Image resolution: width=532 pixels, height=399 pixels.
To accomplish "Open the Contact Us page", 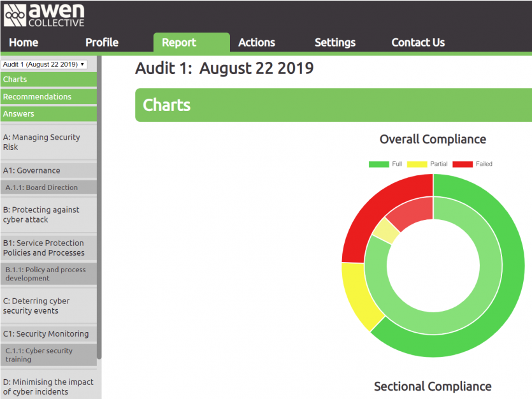I will pos(418,43).
